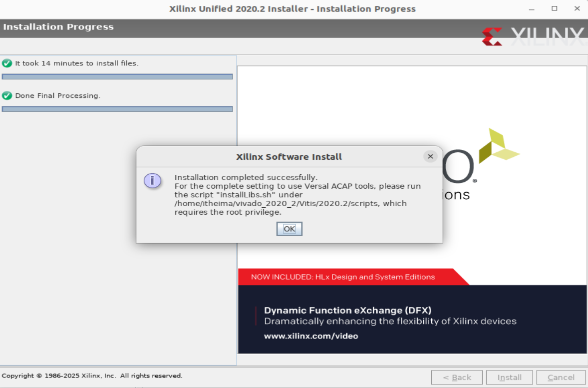Click the Install button

(509, 377)
